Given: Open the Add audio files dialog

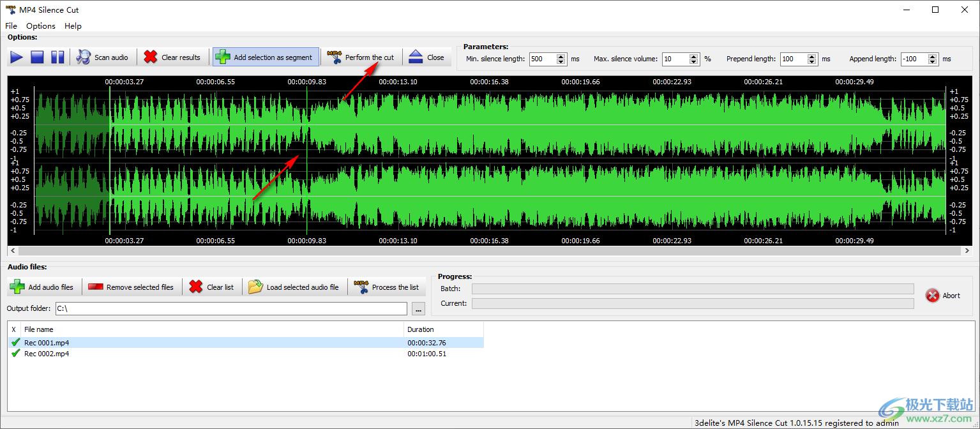Looking at the screenshot, I should point(41,287).
